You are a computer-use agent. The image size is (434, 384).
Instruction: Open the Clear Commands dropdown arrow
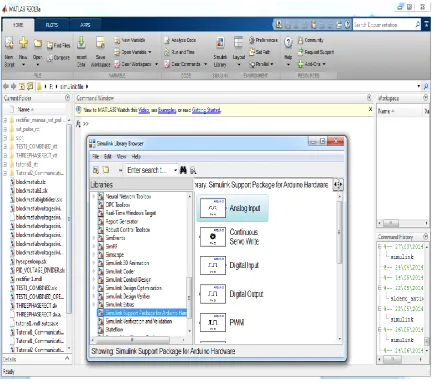pyautogui.click(x=205, y=64)
